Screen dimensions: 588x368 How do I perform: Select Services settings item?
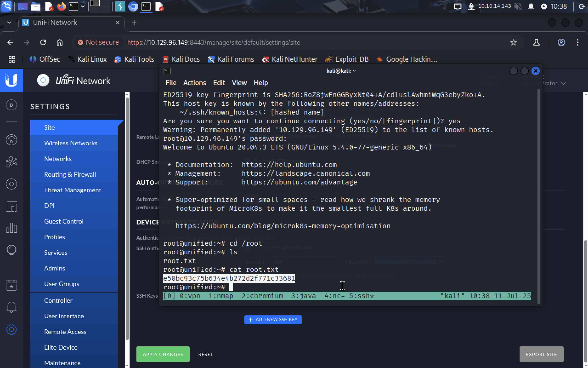(74, 253)
